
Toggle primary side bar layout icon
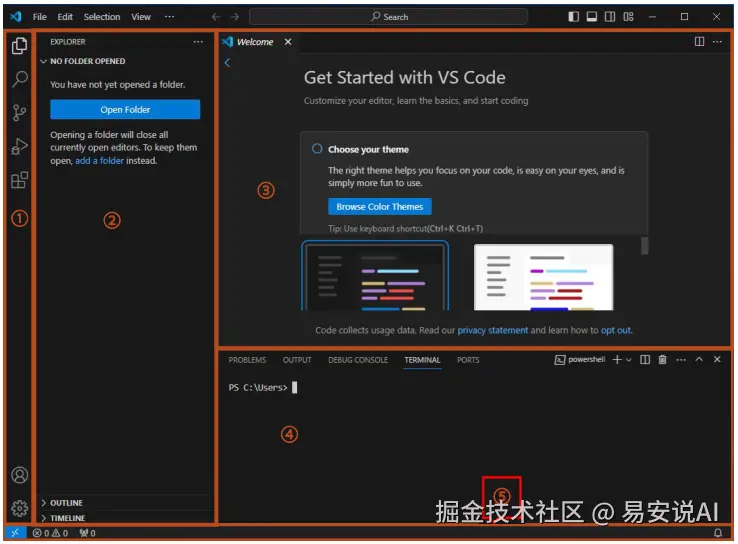[x=573, y=17]
